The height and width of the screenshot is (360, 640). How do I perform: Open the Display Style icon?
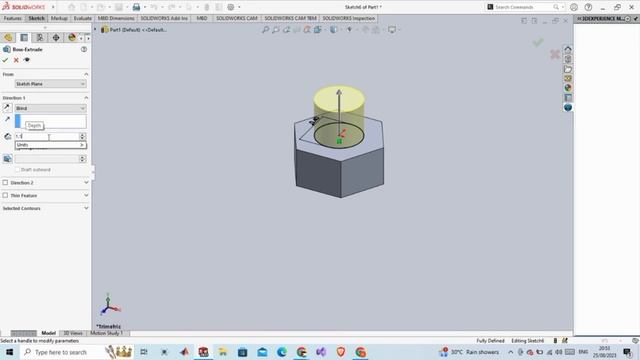coord(334,29)
